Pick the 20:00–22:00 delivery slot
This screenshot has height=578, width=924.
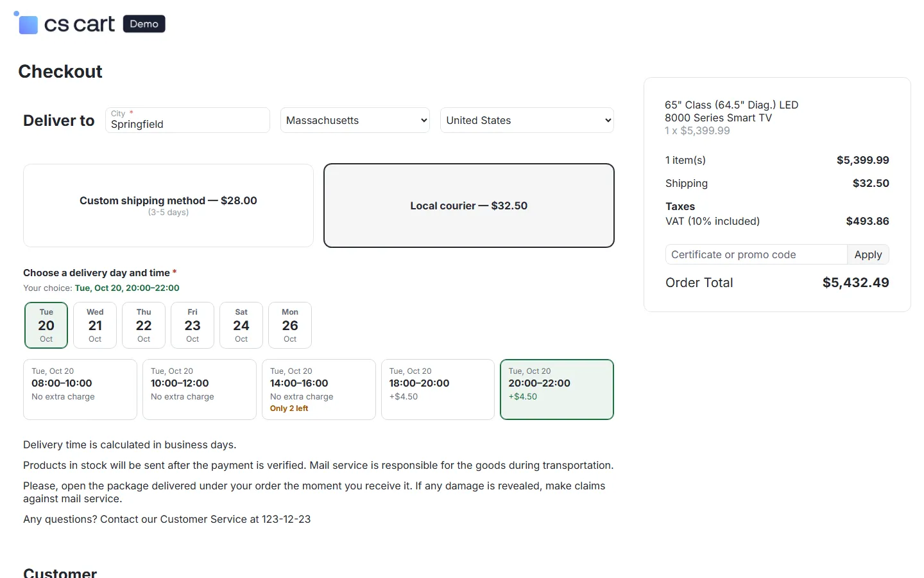coord(557,389)
